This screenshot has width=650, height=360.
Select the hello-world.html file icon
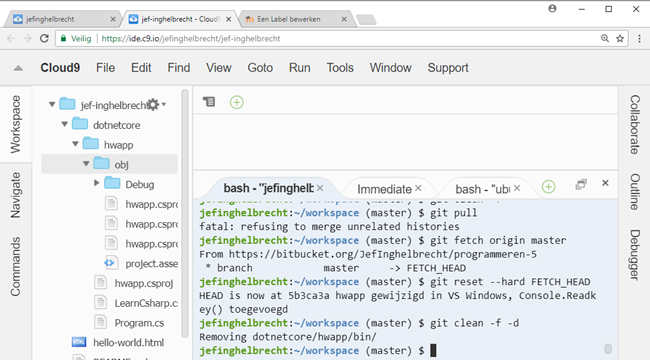79,342
